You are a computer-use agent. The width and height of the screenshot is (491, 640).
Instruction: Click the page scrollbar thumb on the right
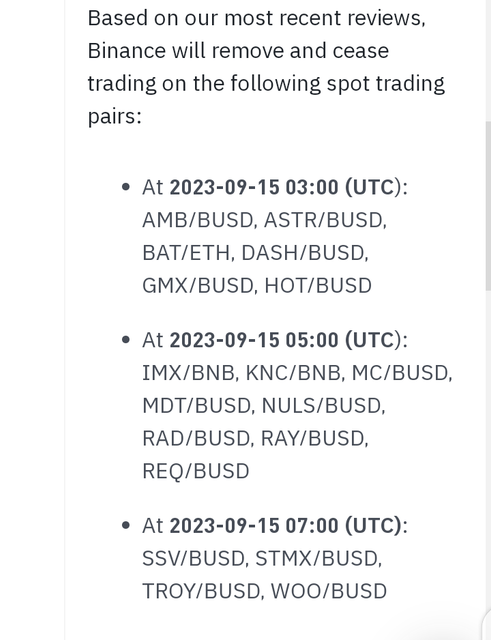pos(488,206)
